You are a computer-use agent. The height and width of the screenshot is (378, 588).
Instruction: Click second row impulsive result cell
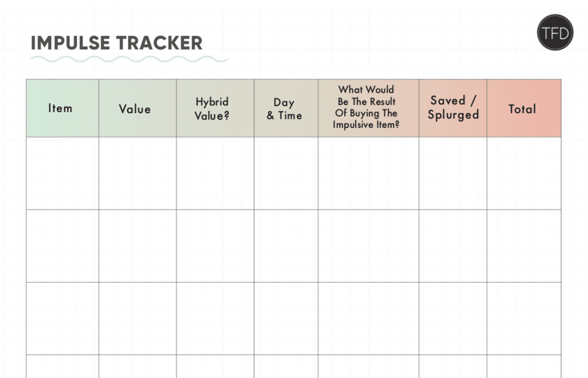click(x=369, y=246)
